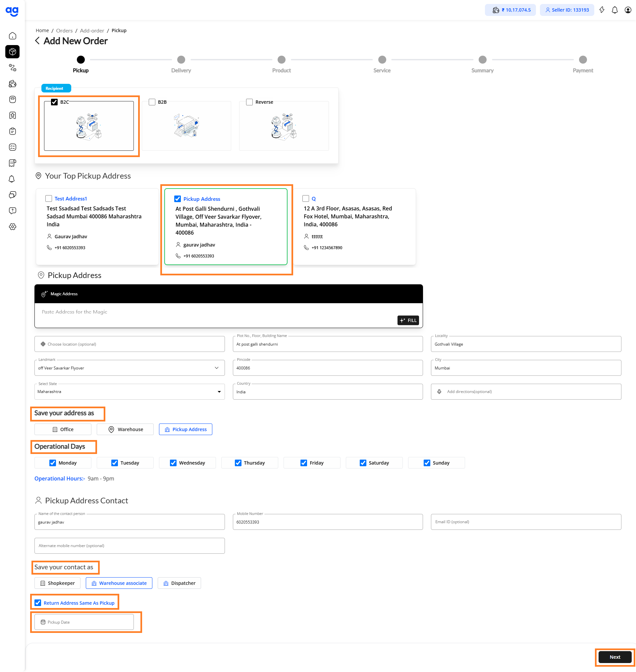Select the Test Address1 checkbox
Viewport: 636px width, 672px height.
point(49,199)
